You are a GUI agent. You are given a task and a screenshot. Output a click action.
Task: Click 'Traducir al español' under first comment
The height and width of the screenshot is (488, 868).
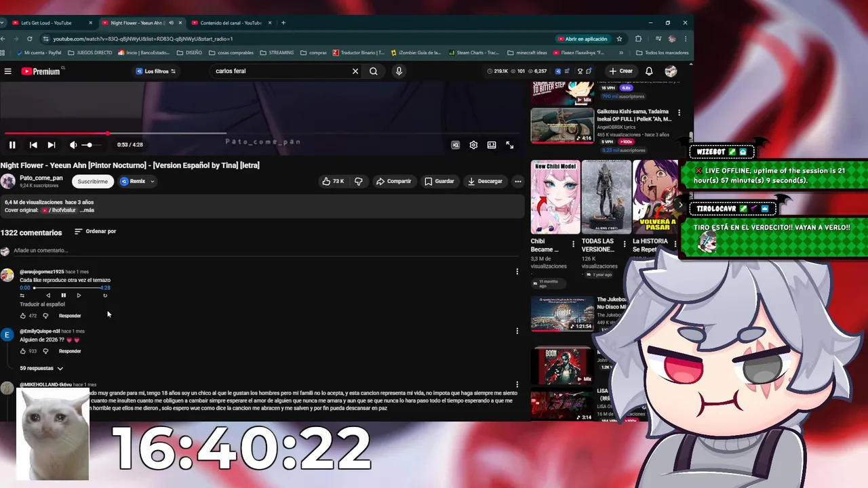42,304
